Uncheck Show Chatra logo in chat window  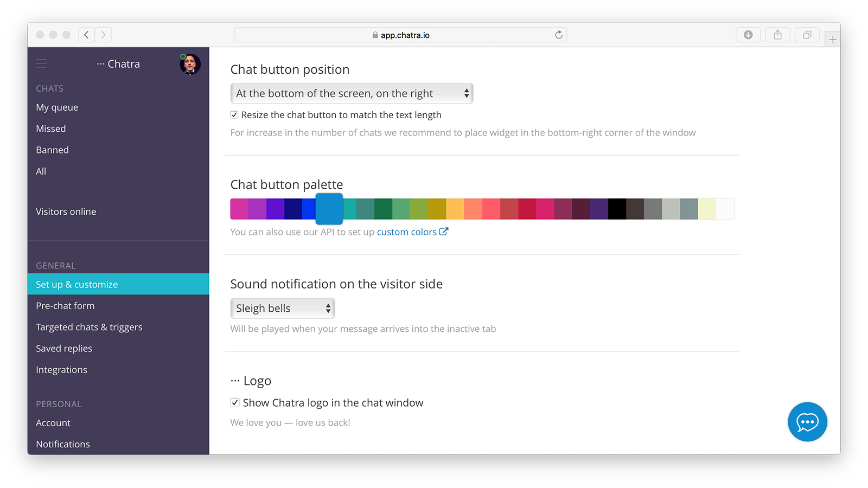click(x=235, y=402)
